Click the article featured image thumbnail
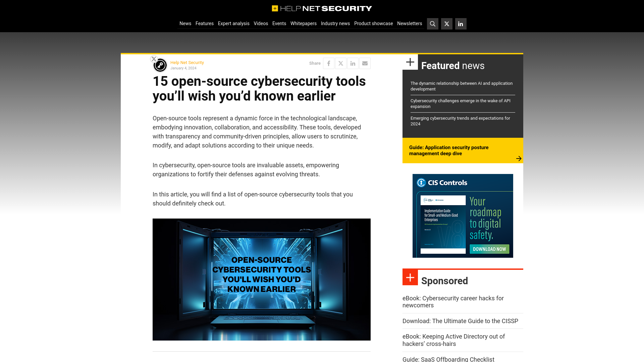 [x=261, y=279]
